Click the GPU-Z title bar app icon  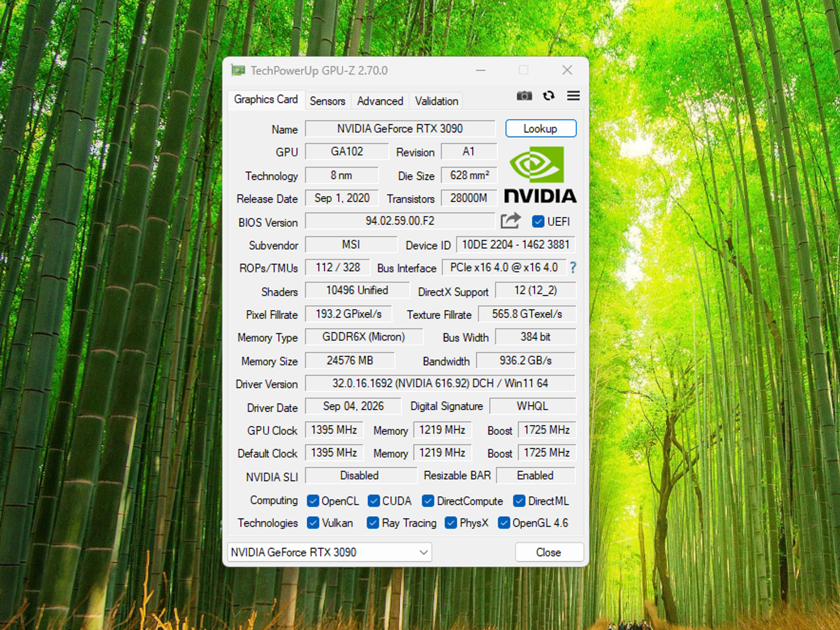click(238, 71)
